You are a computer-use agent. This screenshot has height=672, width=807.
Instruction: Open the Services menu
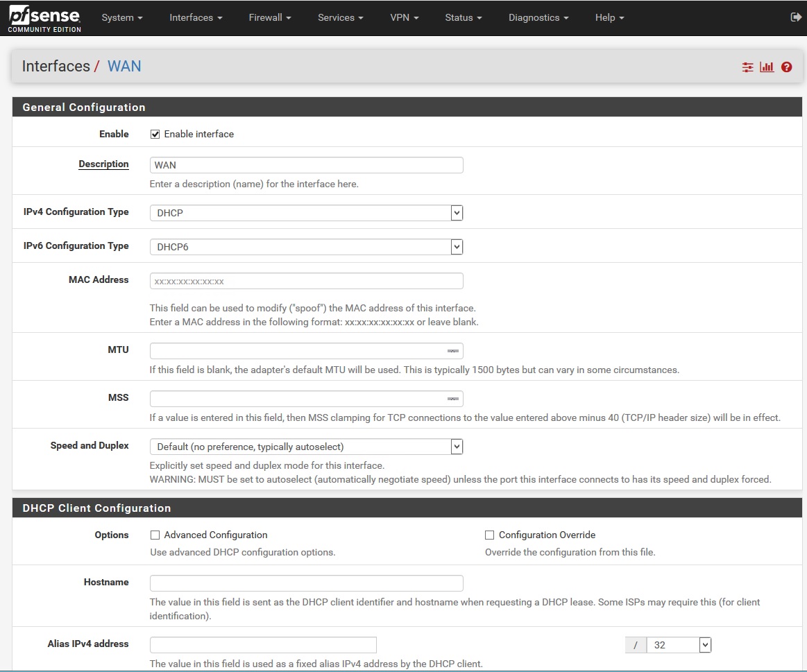[x=340, y=17]
